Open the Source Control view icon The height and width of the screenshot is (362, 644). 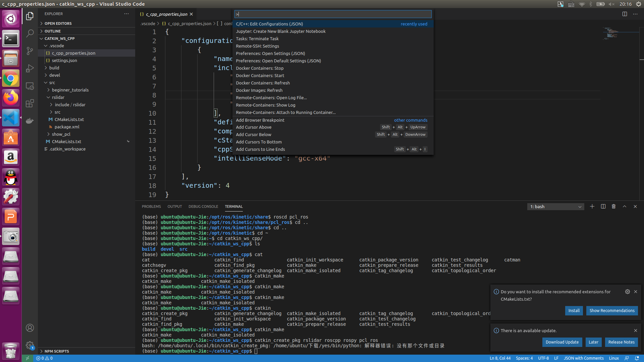[x=30, y=51]
